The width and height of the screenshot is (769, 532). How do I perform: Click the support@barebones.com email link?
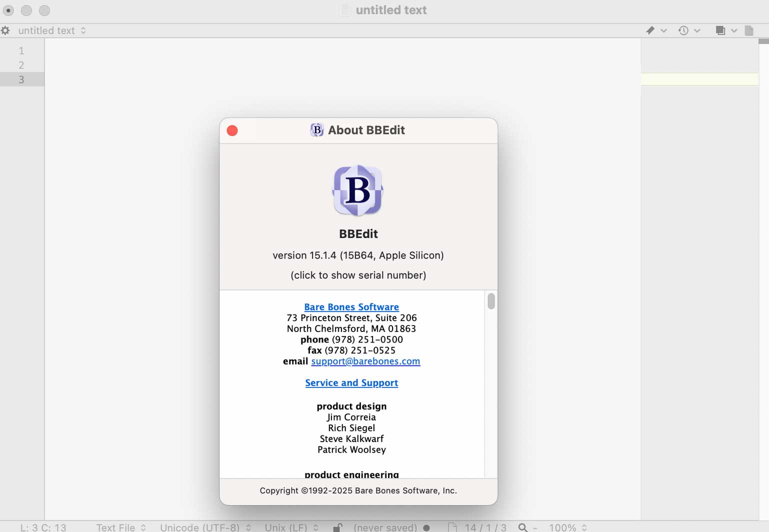365,361
